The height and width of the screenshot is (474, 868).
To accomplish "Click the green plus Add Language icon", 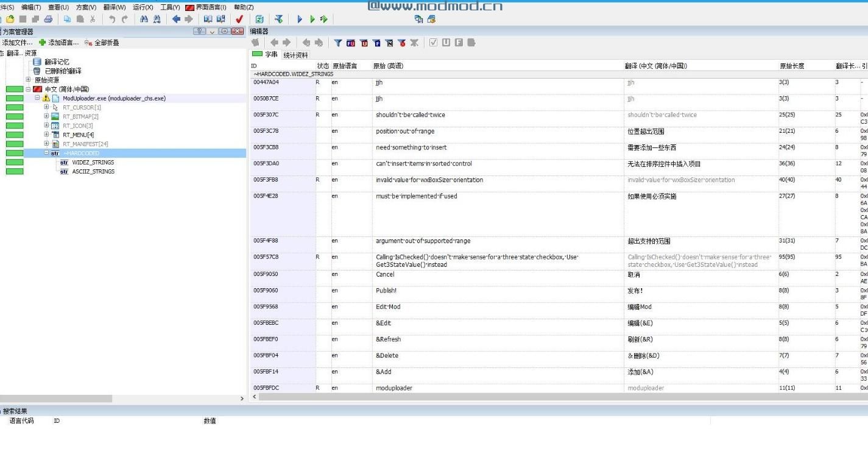I will point(42,43).
